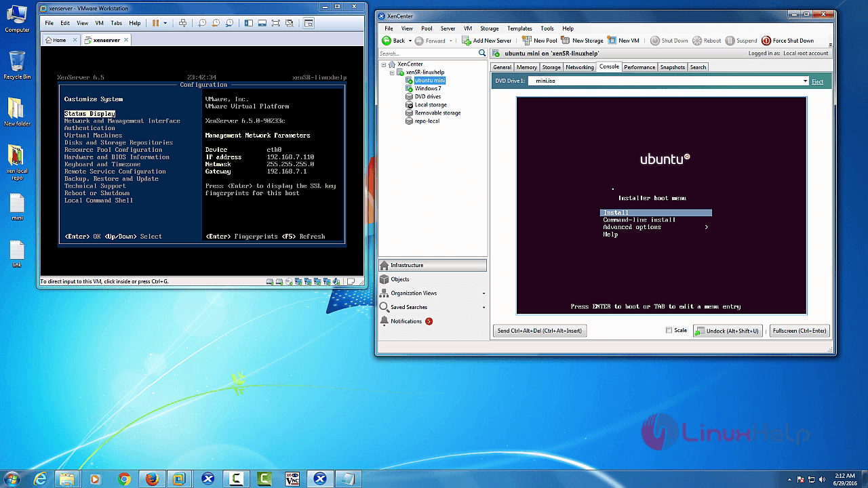The height and width of the screenshot is (488, 868).
Task: Open the VMware power options dropdown arrow
Action: click(165, 23)
